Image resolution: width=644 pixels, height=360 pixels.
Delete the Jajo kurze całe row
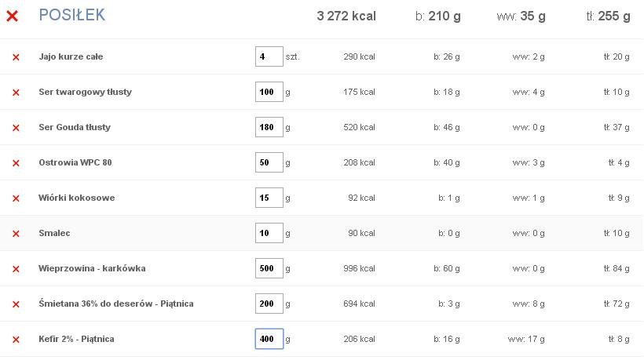click(x=16, y=57)
